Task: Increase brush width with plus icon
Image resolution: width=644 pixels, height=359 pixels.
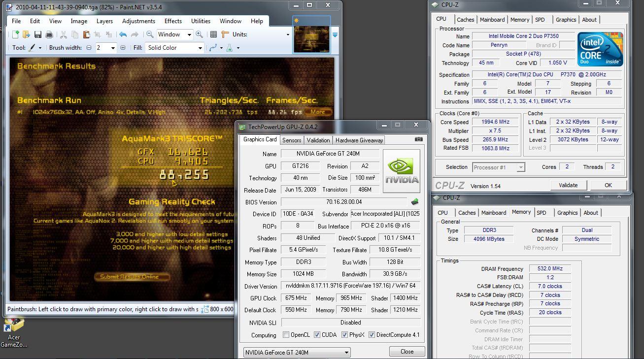Action: tap(123, 48)
